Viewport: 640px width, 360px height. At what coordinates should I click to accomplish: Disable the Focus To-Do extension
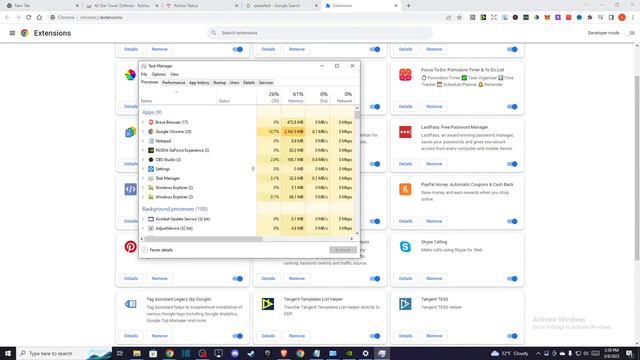point(512,107)
